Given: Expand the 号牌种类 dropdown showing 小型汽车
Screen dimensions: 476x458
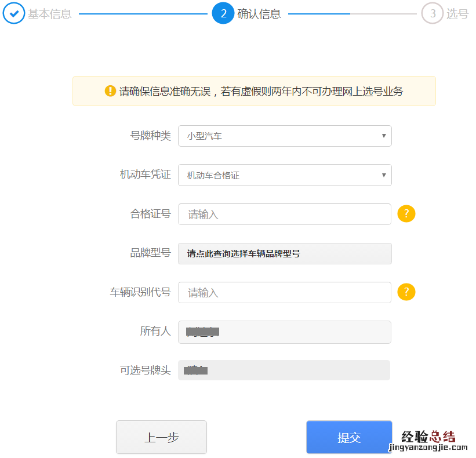Looking at the screenshot, I should tap(285, 136).
